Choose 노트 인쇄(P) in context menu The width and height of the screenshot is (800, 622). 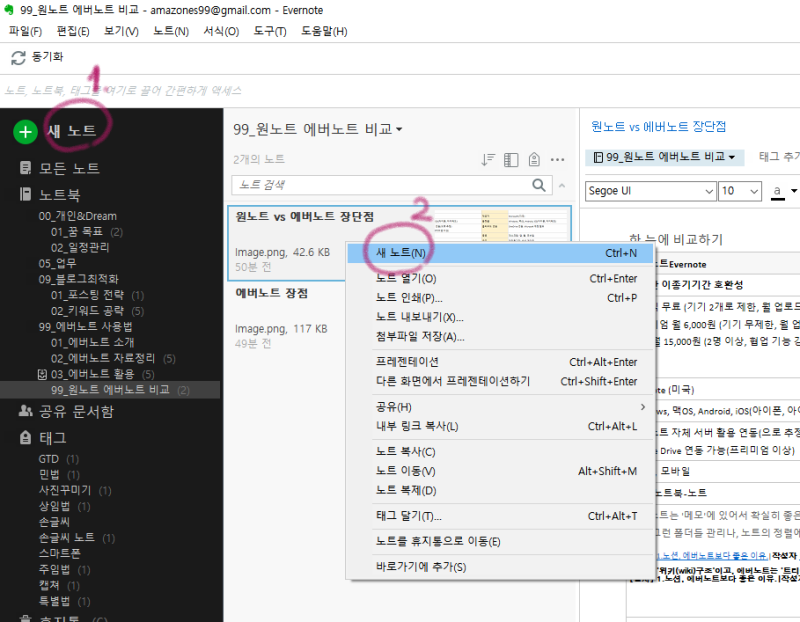point(500,298)
